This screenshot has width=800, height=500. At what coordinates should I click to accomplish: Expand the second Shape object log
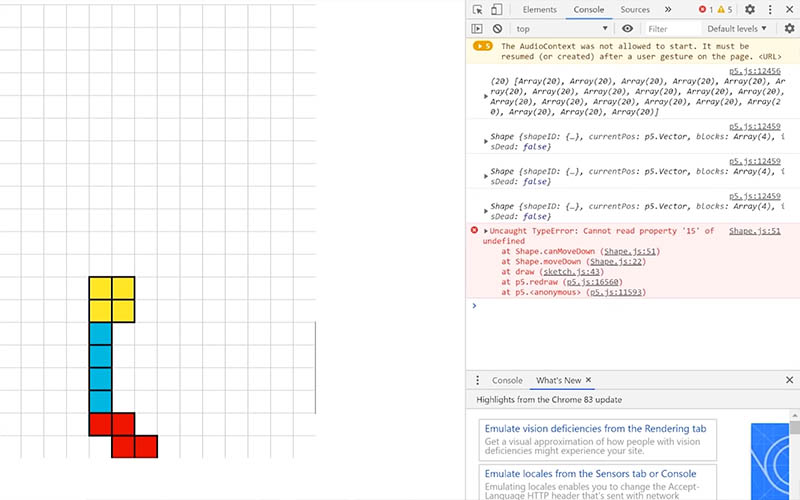(486, 176)
